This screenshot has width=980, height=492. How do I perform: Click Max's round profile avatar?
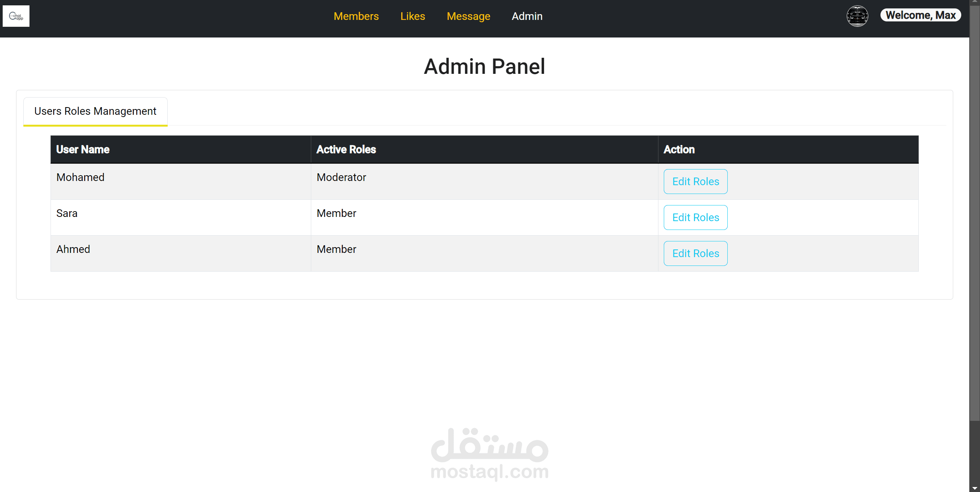(857, 16)
